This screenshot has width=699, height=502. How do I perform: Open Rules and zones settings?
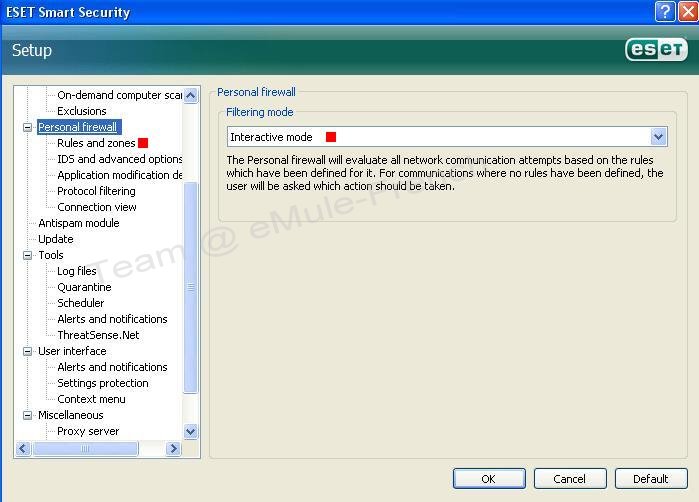96,143
